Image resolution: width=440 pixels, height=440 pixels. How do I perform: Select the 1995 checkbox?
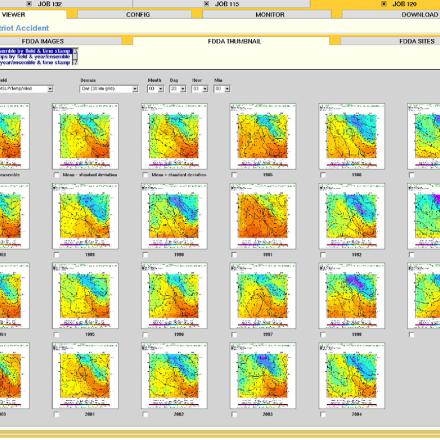57,335
